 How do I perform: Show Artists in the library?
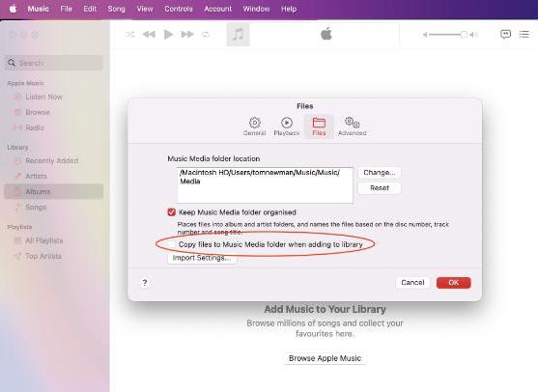point(54,176)
